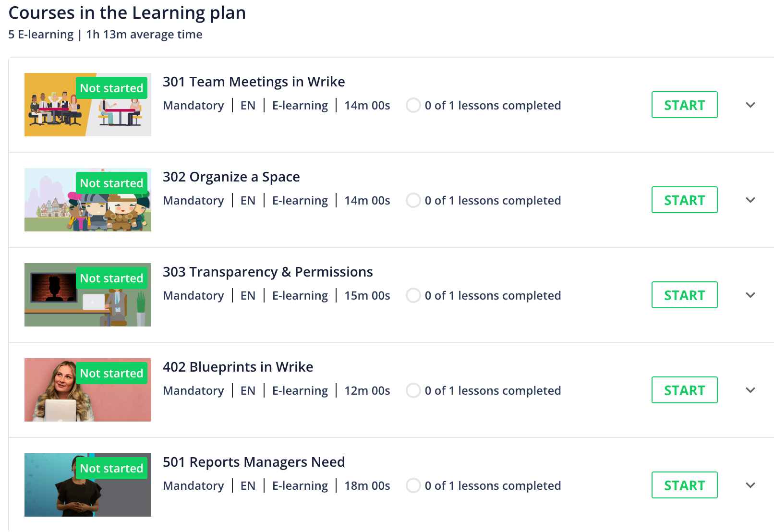The height and width of the screenshot is (532, 774).
Task: Open the "303 Transparency & Permissions" title
Action: pos(267,272)
